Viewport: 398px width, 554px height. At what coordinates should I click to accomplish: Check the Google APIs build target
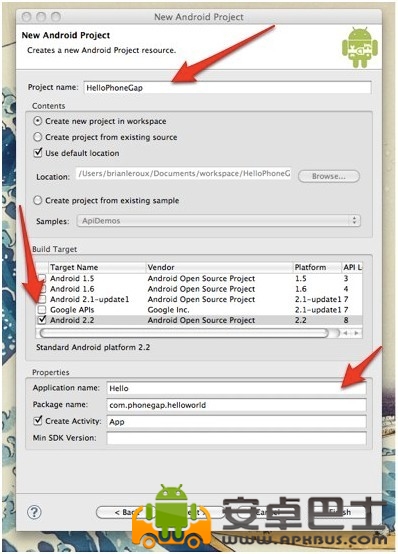(x=42, y=310)
